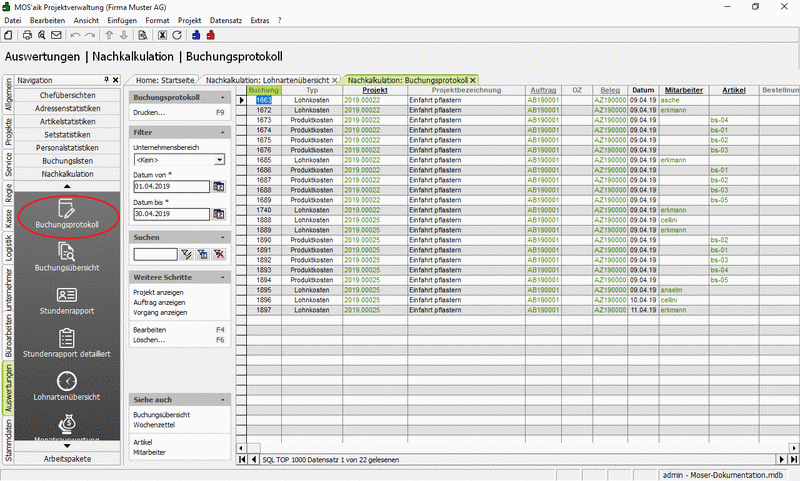Image resolution: width=800 pixels, height=481 pixels.
Task: Collapse the Filter section
Action: tap(222, 133)
